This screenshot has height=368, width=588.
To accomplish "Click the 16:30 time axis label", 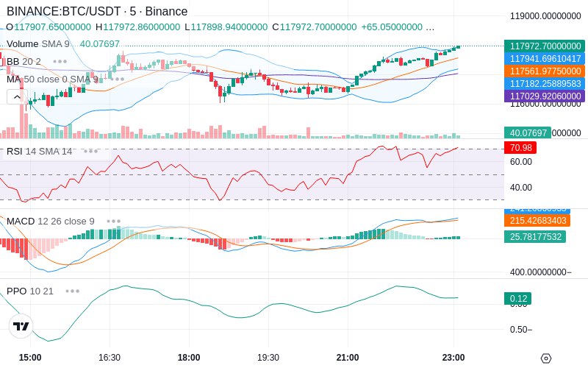I will pos(110,358).
